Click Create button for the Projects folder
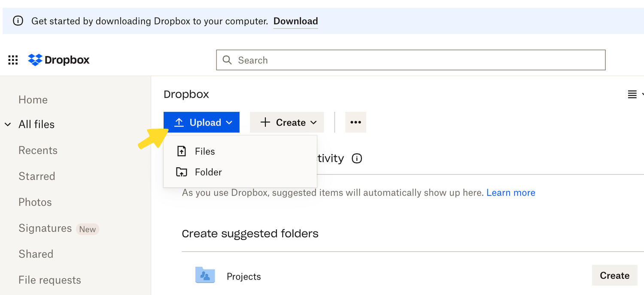 (x=615, y=275)
